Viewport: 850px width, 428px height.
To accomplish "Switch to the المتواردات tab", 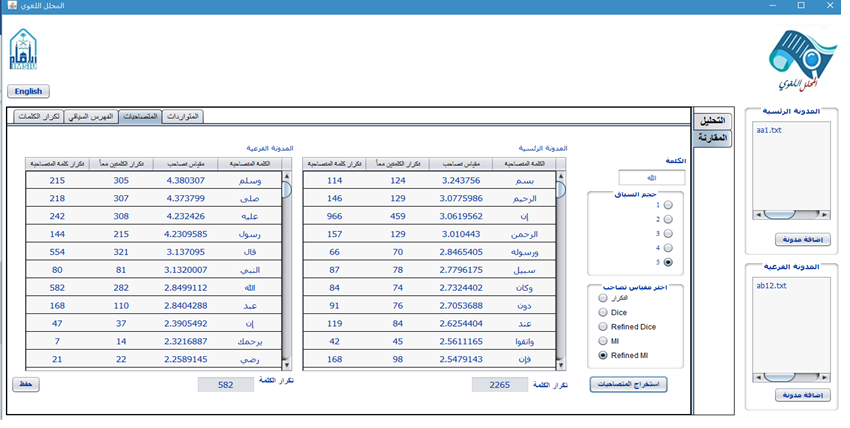I will [183, 116].
